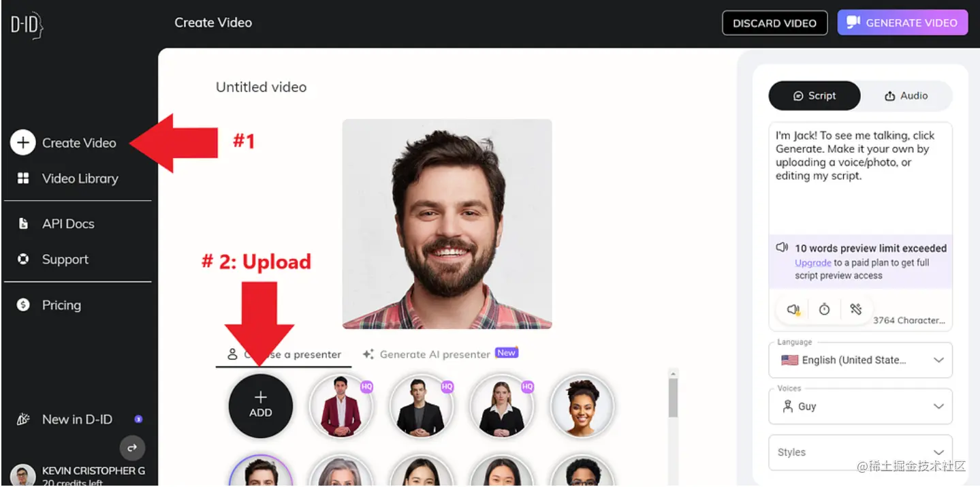This screenshot has height=487, width=980.
Task: Open Pricing menu item
Action: [61, 305]
